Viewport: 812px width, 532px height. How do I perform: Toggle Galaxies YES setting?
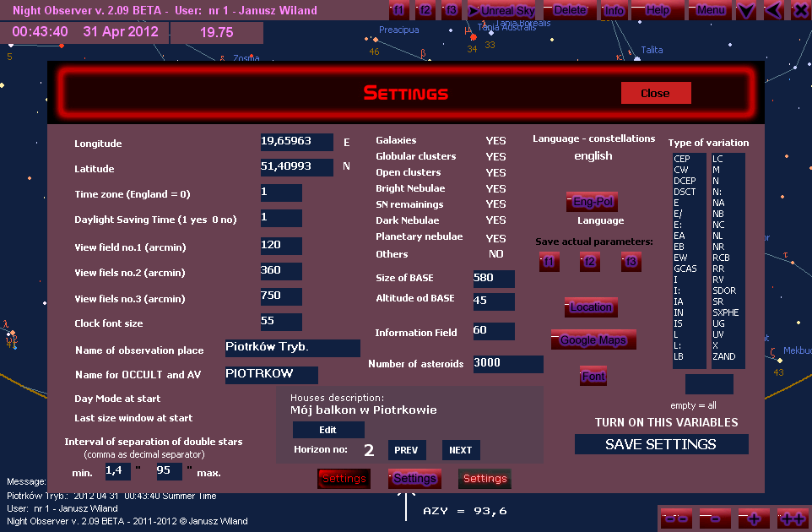pos(495,141)
